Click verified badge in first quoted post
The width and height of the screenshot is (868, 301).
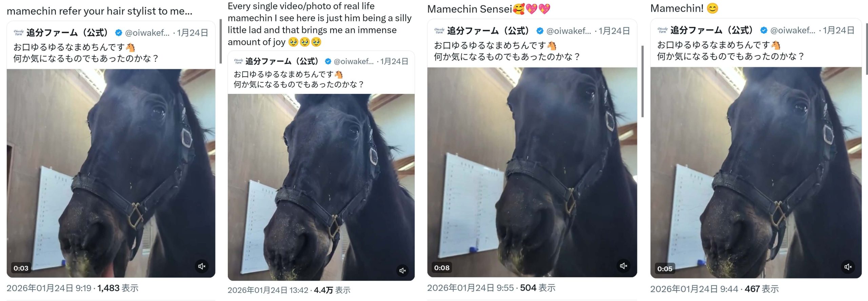118,33
